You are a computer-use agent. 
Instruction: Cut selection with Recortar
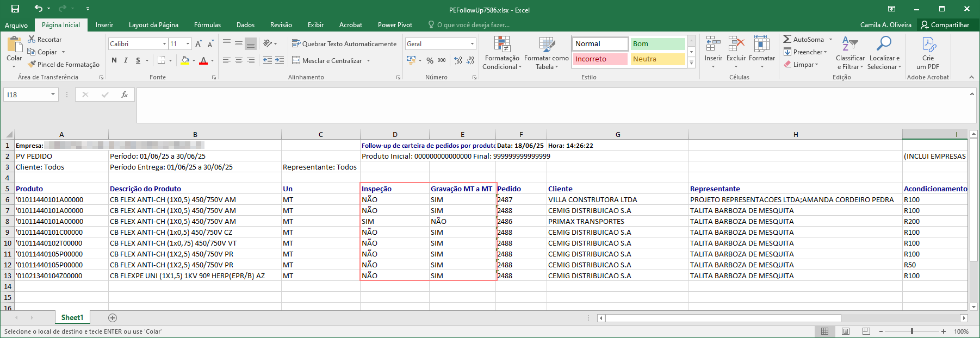click(x=45, y=40)
